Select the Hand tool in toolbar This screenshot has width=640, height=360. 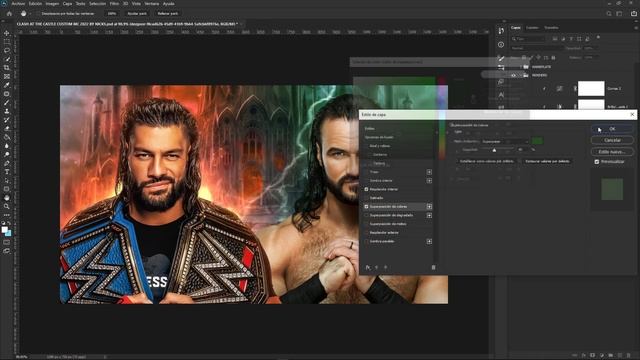(x=7, y=198)
